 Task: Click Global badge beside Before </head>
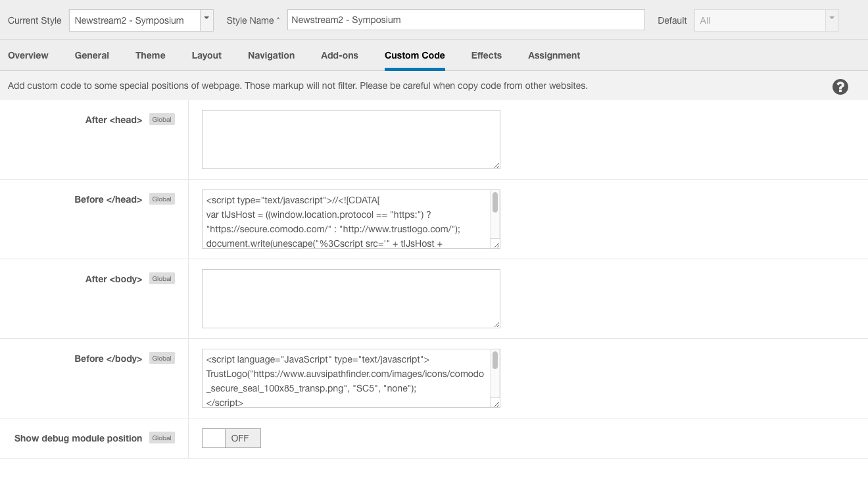162,199
